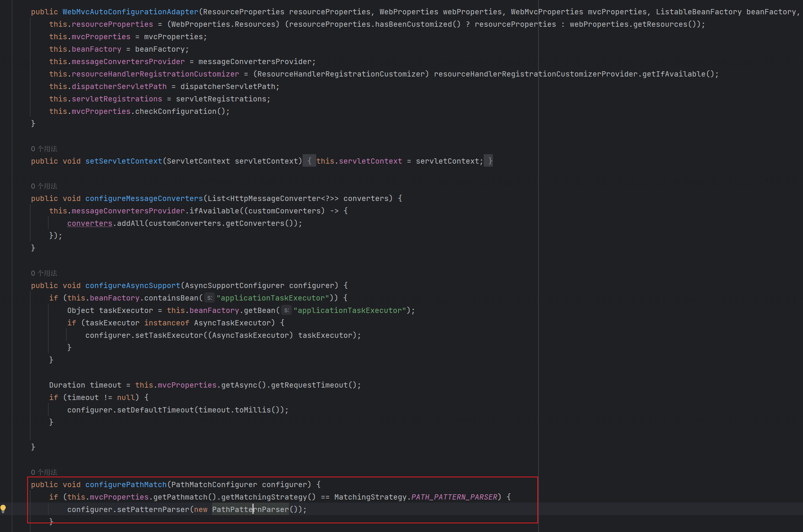Click the 's:' parameter hint in containsBean

pos(210,298)
